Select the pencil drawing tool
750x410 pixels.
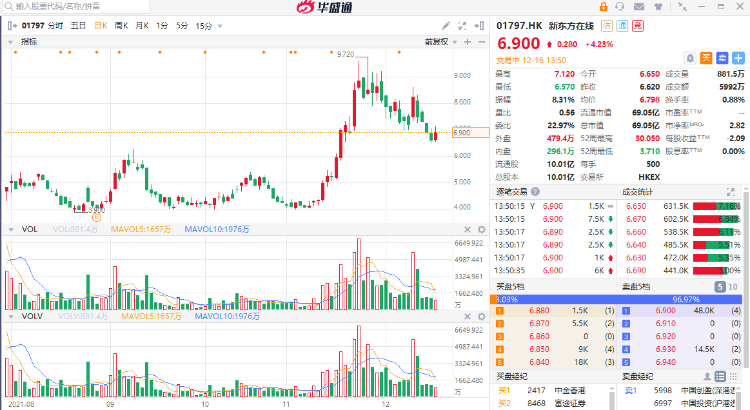445,26
